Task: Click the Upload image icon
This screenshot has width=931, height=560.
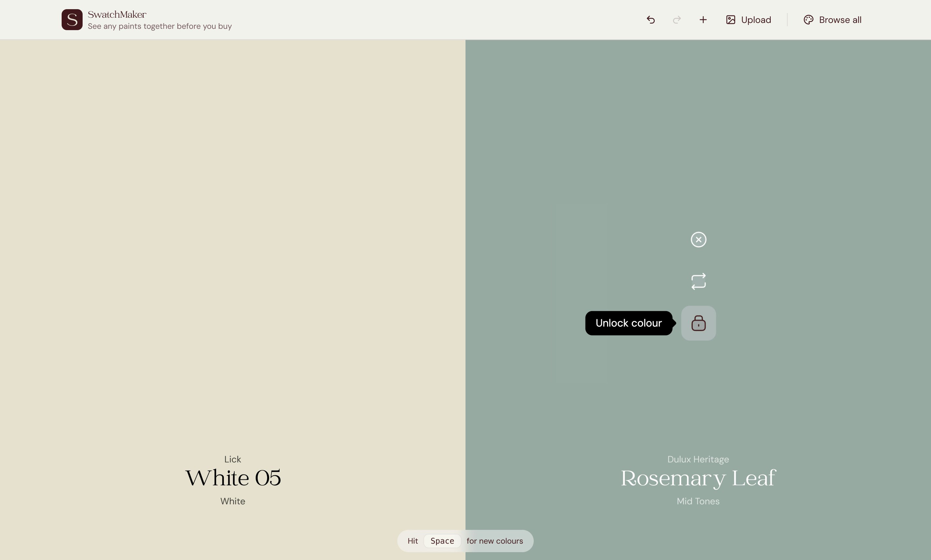Action: coord(731,19)
